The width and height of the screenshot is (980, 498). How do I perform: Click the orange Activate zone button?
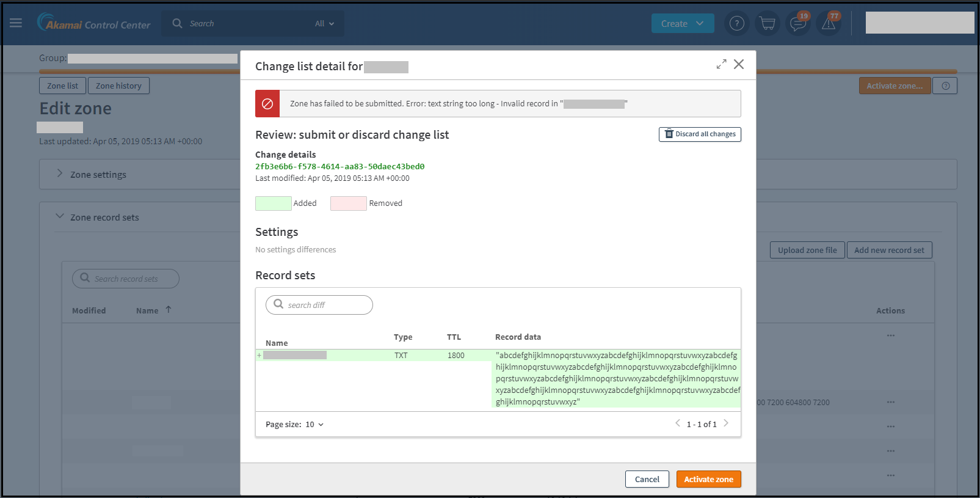pyautogui.click(x=708, y=480)
